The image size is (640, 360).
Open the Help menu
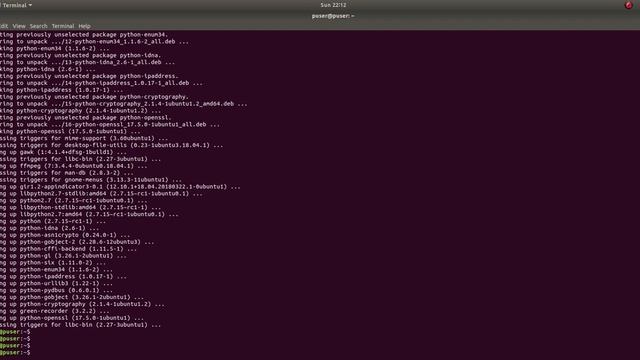84,26
